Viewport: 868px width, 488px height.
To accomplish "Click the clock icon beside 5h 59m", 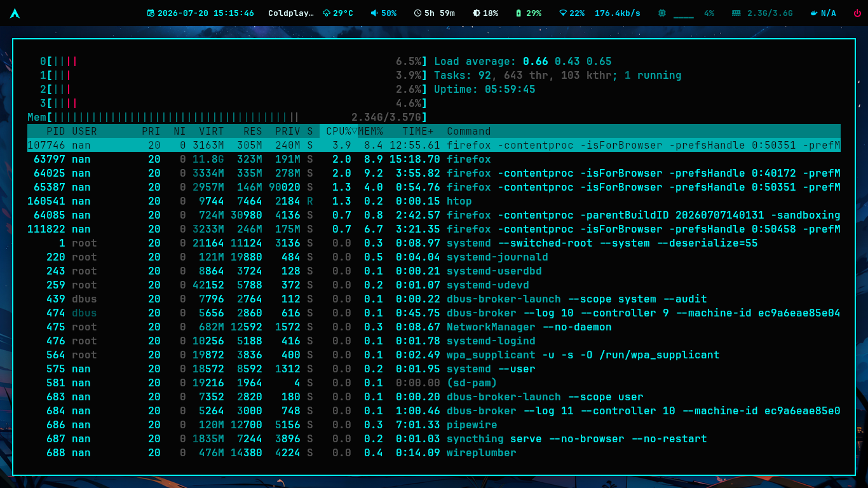I will pos(417,13).
